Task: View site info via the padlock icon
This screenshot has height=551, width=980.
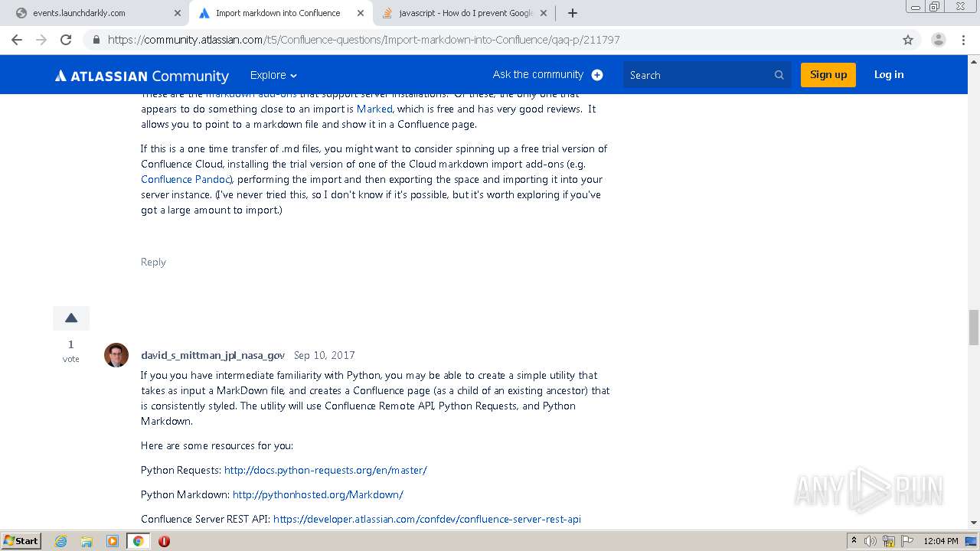Action: [96, 40]
